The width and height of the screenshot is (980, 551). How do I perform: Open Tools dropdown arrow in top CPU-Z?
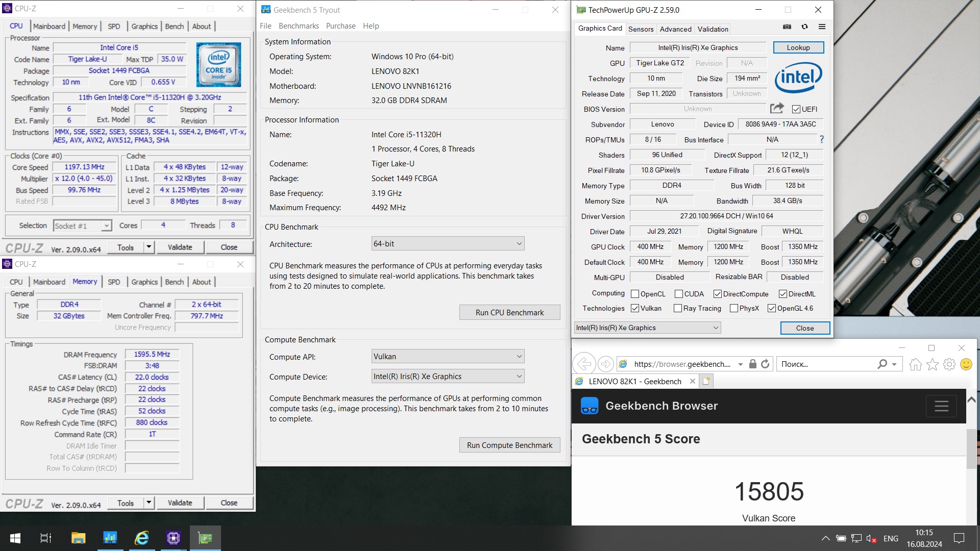(149, 247)
